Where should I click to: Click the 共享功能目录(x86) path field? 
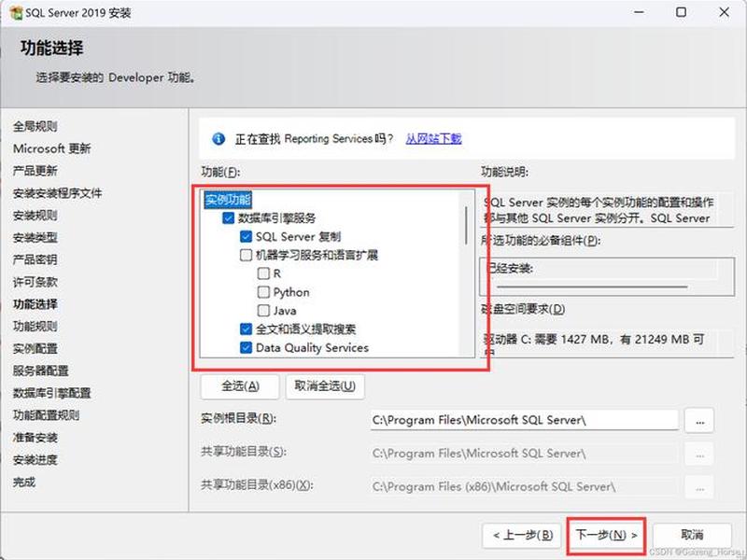coord(524,486)
